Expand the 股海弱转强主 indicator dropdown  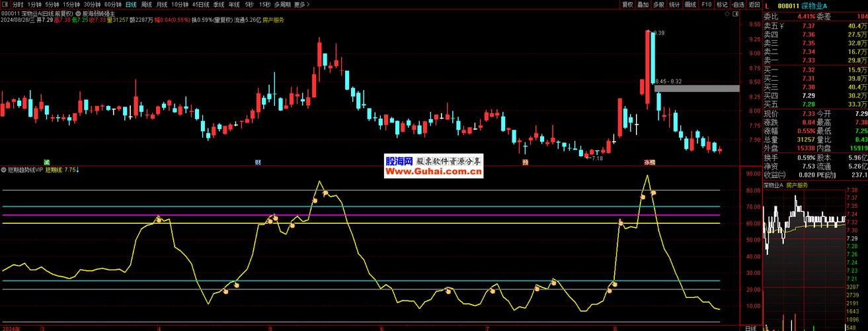[x=79, y=13]
